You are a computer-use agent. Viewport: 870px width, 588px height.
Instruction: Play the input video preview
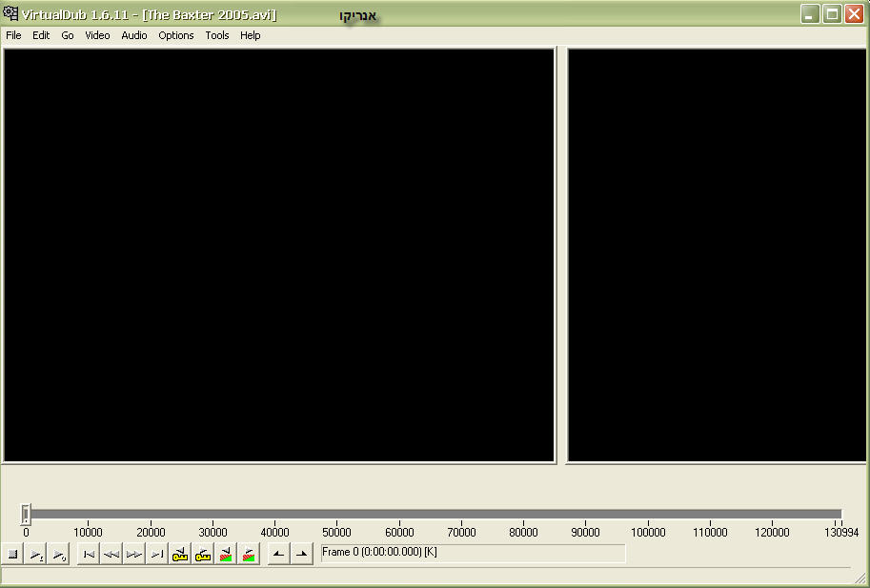pos(36,554)
